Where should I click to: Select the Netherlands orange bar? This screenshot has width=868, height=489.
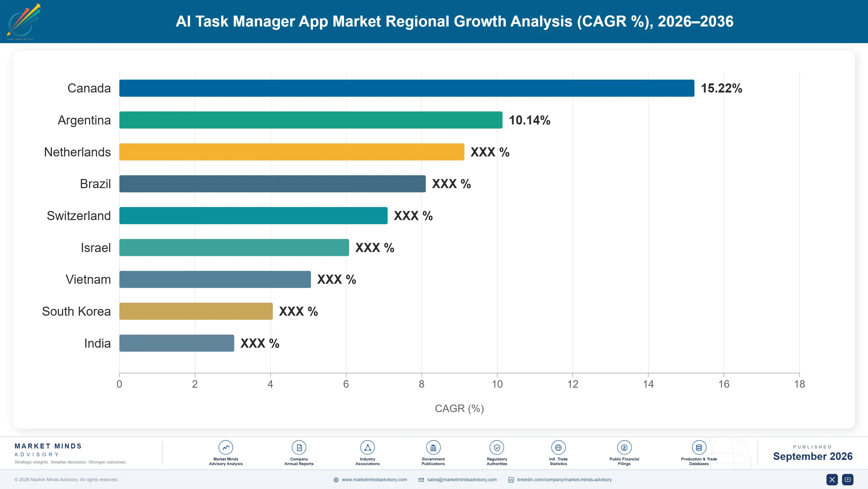coord(292,152)
